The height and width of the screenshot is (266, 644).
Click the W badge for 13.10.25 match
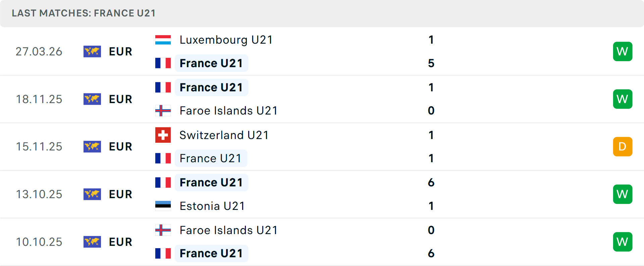tap(623, 194)
